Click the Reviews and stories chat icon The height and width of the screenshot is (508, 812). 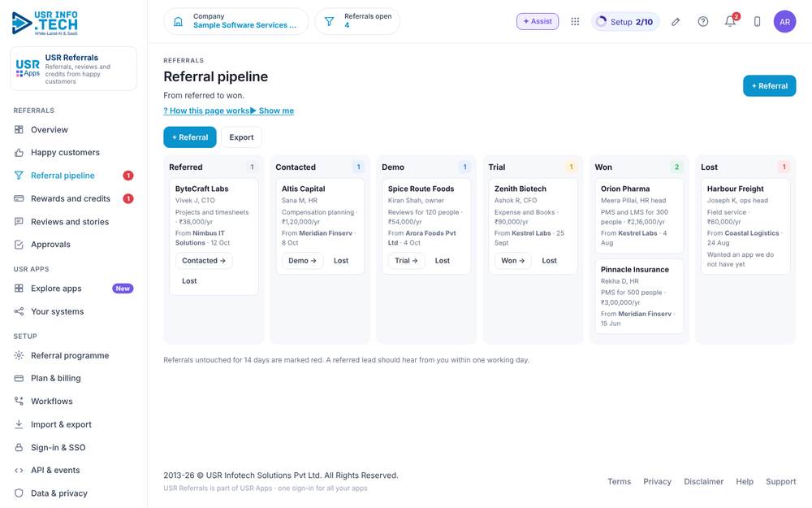(x=19, y=221)
